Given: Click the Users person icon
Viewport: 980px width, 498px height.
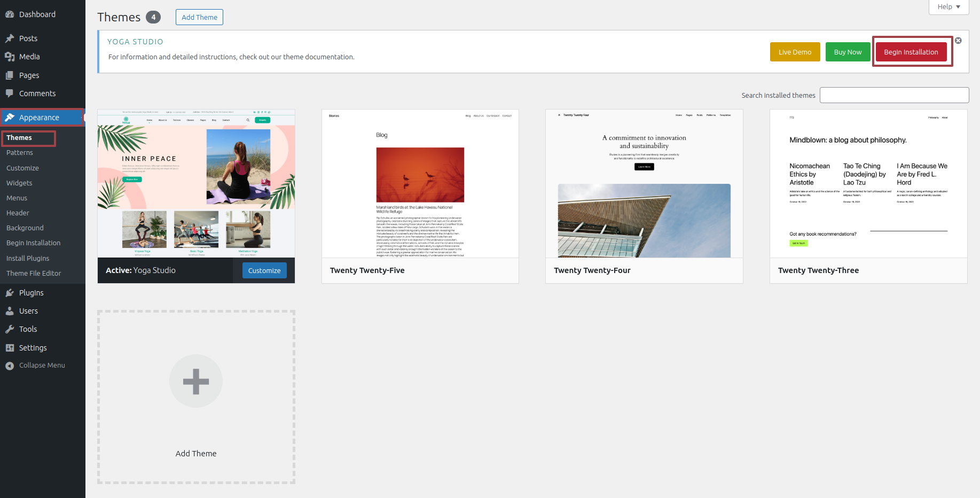Looking at the screenshot, I should click(x=10, y=311).
